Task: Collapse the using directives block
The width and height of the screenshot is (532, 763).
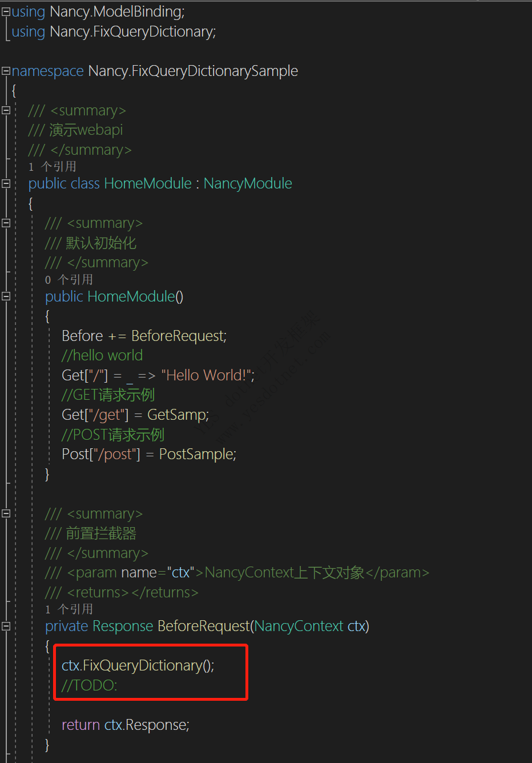Action: [x=6, y=11]
